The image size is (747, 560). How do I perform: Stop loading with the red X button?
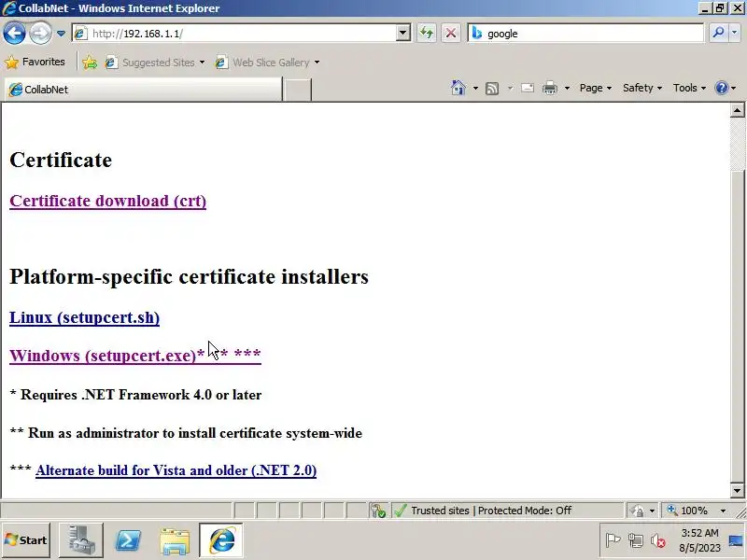(x=451, y=34)
